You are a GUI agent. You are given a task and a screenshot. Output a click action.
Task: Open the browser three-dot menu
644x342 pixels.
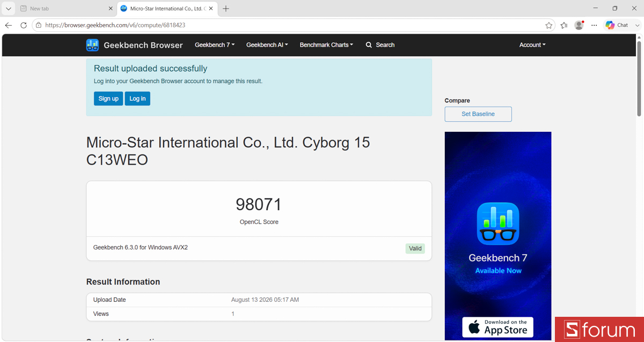point(594,25)
